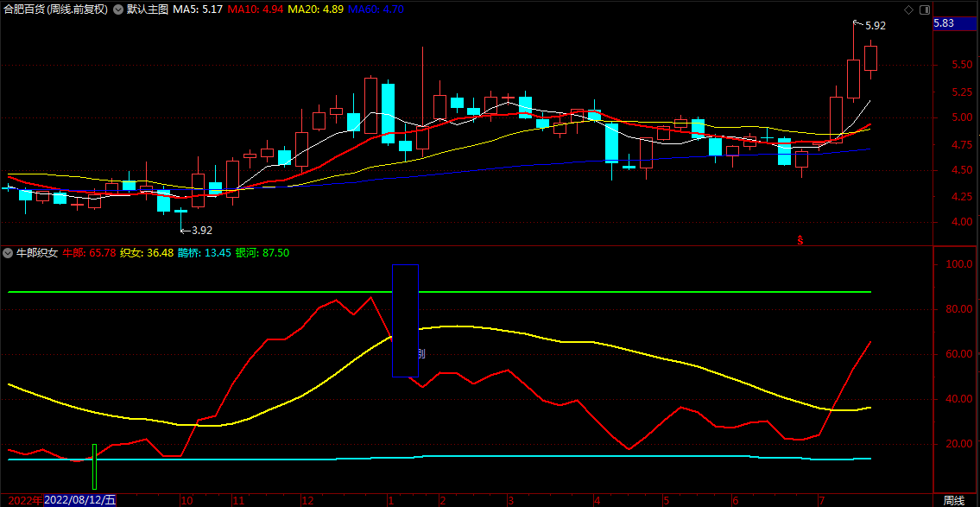
Task: Click the highlighted date 2022/08/12/五
Action: tap(80, 500)
